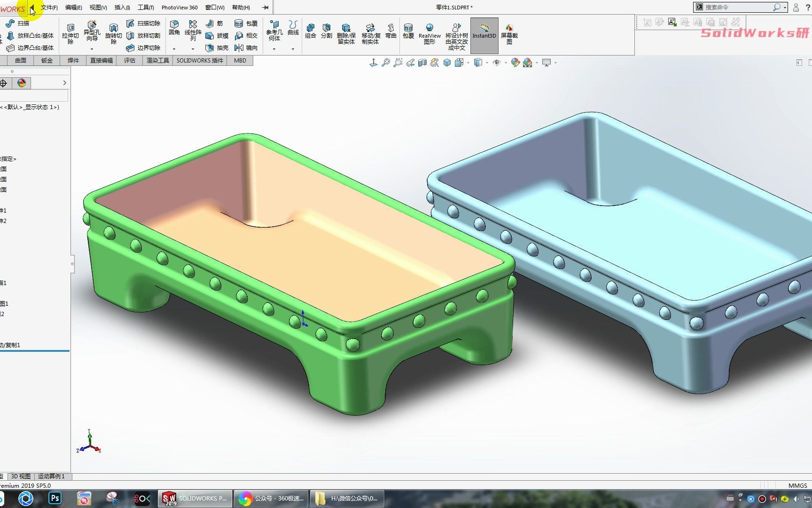Click the 包覆 wrap tool next to 筋
This screenshot has height=508, width=812.
pos(246,23)
